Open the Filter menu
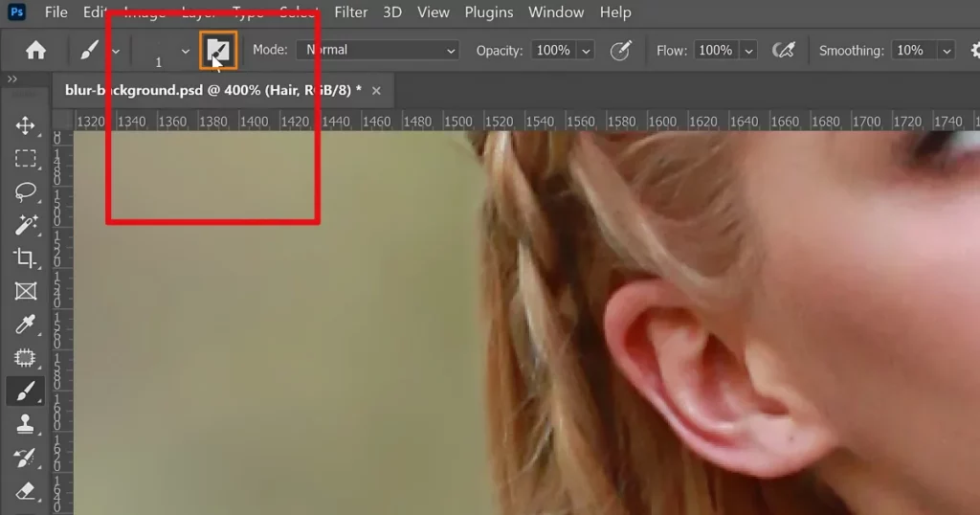Image resolution: width=980 pixels, height=515 pixels. pyautogui.click(x=350, y=12)
